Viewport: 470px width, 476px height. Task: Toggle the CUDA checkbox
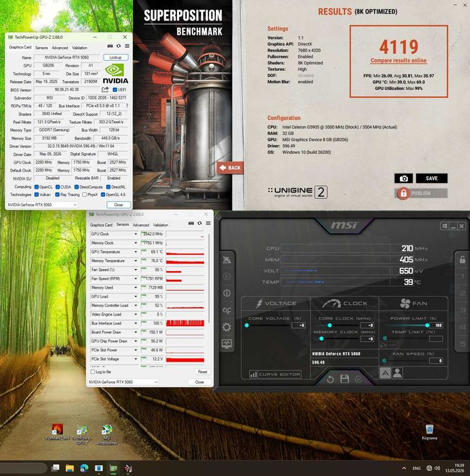pos(57,187)
